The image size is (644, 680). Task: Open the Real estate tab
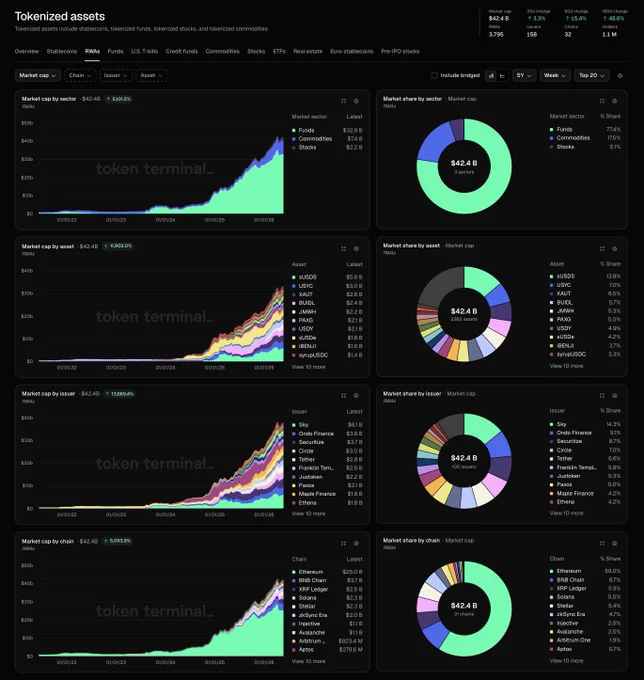[x=308, y=51]
